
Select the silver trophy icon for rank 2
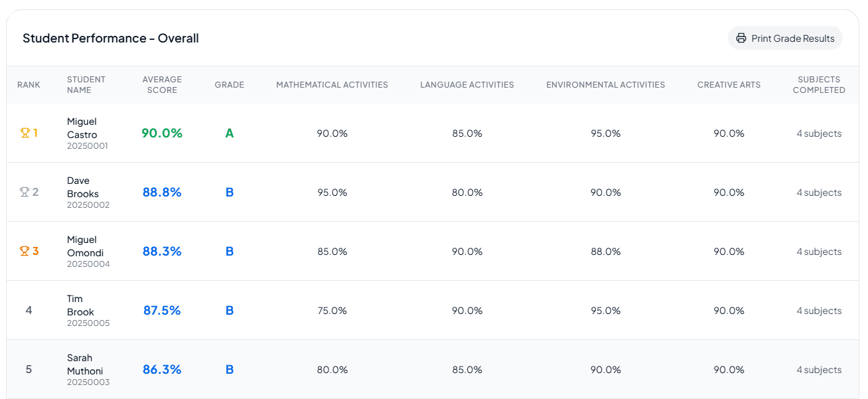(x=24, y=192)
